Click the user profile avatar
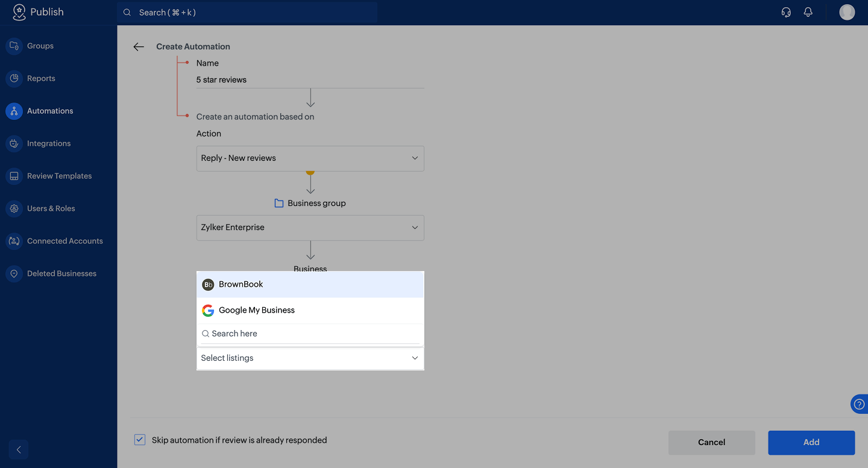This screenshot has width=868, height=468. pos(847,12)
